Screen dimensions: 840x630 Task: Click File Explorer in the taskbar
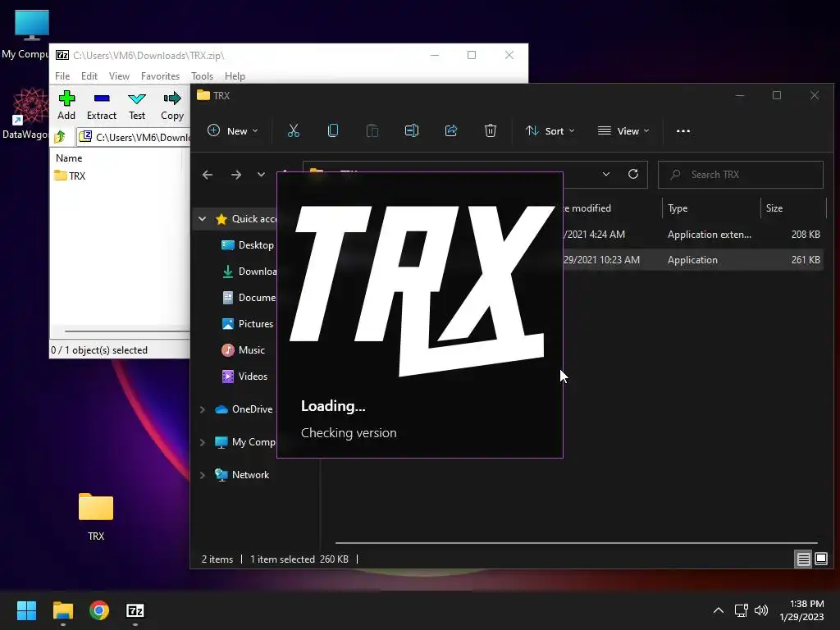62,610
